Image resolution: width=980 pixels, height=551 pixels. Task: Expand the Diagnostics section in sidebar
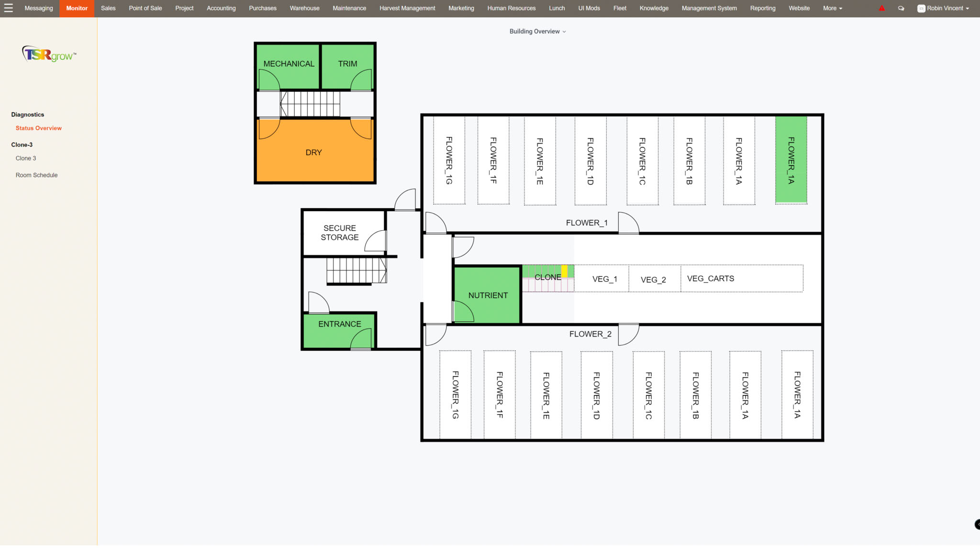(28, 114)
